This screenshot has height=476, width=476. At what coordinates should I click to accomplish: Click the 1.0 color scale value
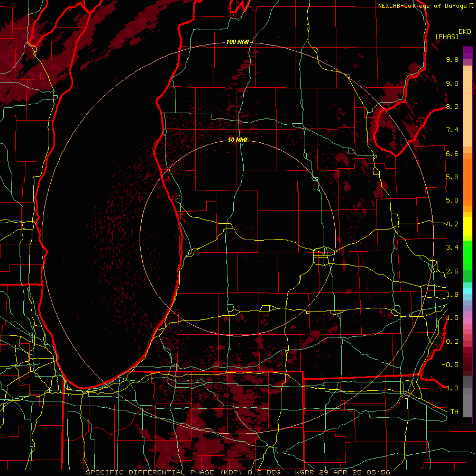(x=452, y=318)
